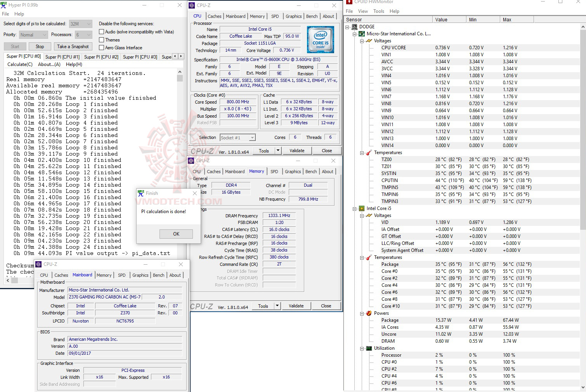The image size is (586, 392).
Task: Click the HWMonitor title bar icon
Action: [x=349, y=2]
